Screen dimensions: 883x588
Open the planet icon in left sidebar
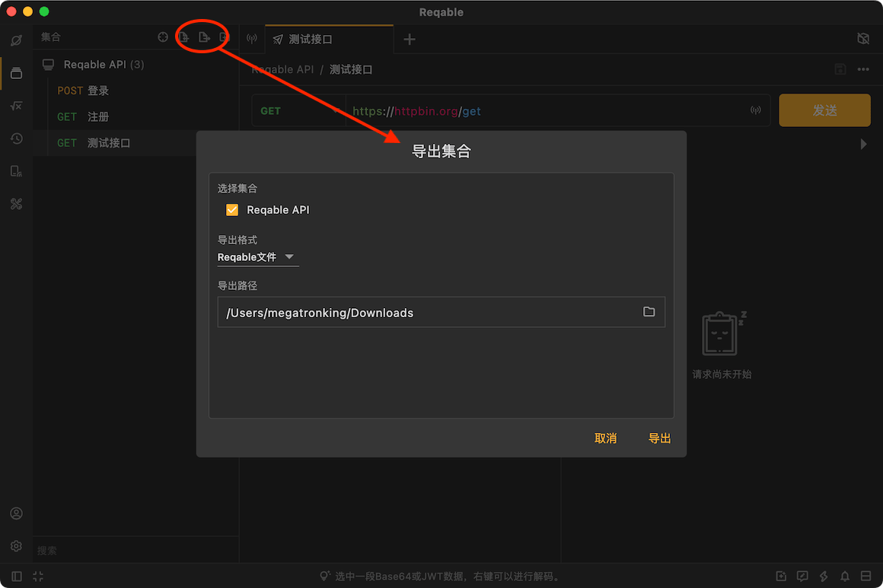16,40
